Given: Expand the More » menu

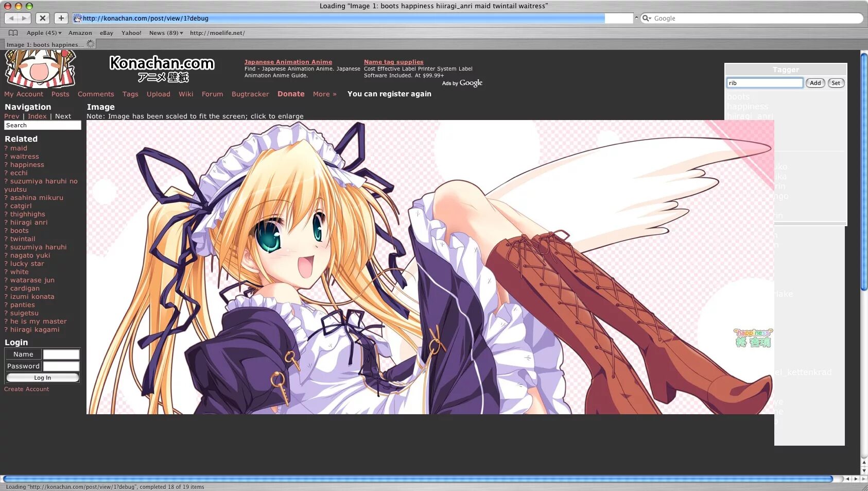Looking at the screenshot, I should 325,94.
